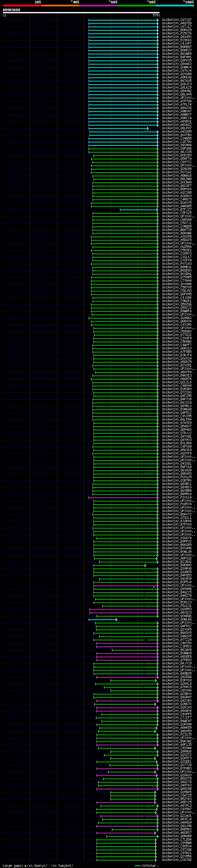Select hit label UniRef100_A8Q9T6
Viewport: 197px width, 868px height.
[x=177, y=379]
